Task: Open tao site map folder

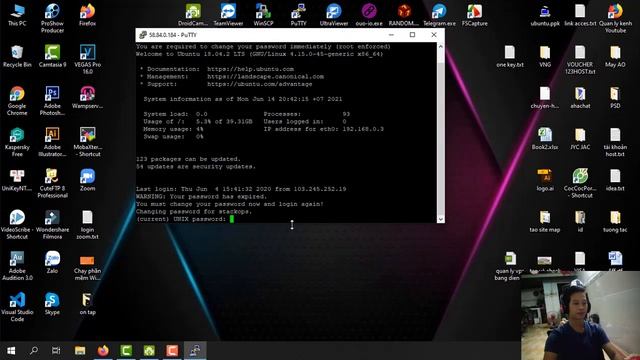Action: [545, 221]
